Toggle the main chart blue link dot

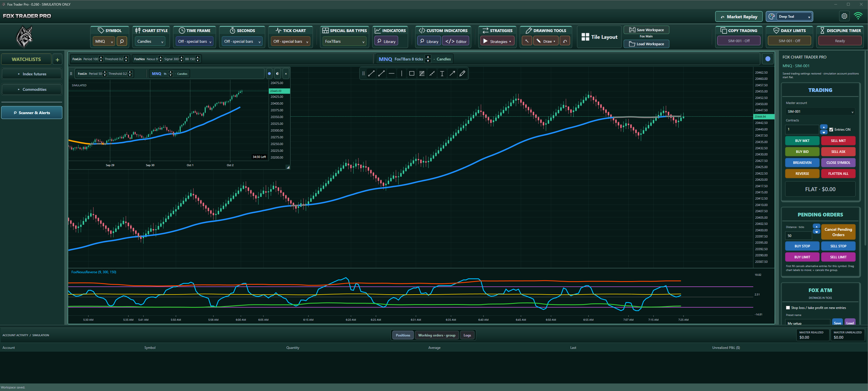pos(768,59)
